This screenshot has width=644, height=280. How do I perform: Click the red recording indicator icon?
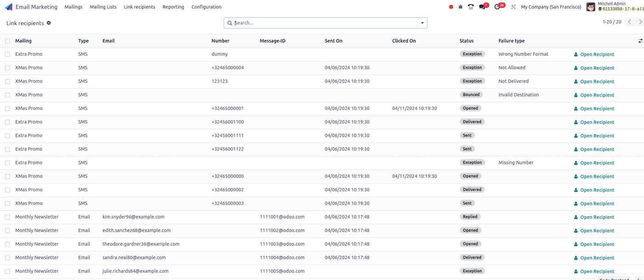pyautogui.click(x=451, y=7)
